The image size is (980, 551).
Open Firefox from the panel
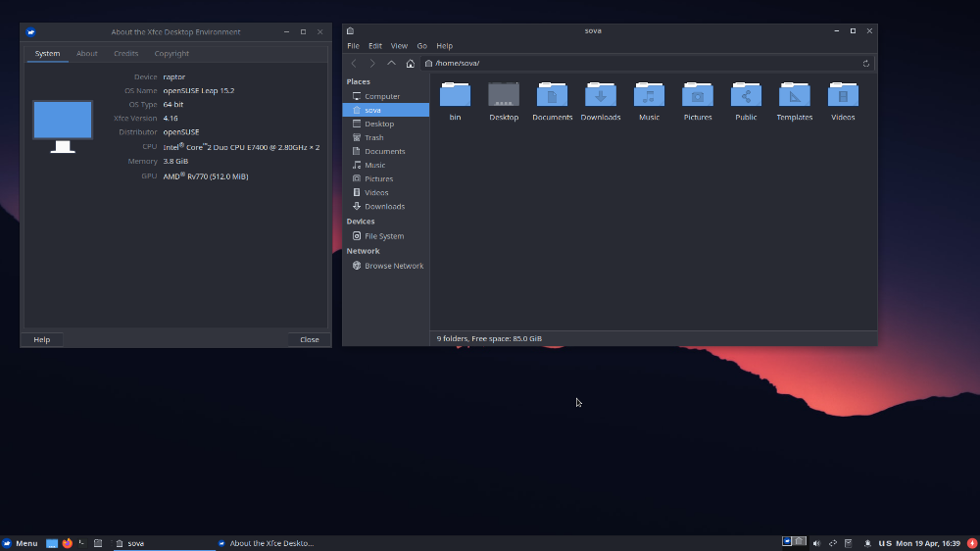pyautogui.click(x=67, y=543)
